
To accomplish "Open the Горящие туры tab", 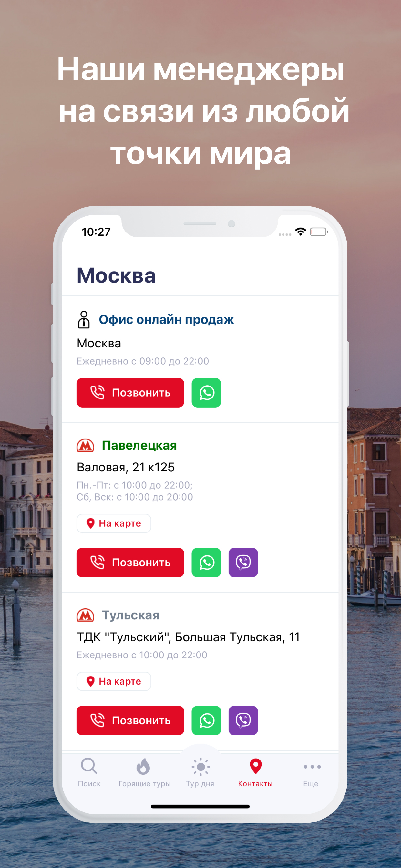I will tap(144, 772).
